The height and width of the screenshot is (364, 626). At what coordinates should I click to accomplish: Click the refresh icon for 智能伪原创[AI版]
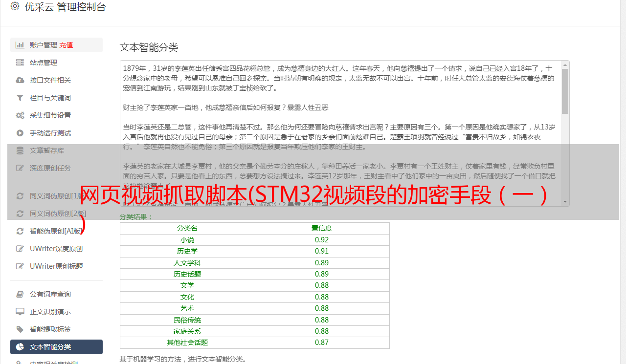[20, 231]
